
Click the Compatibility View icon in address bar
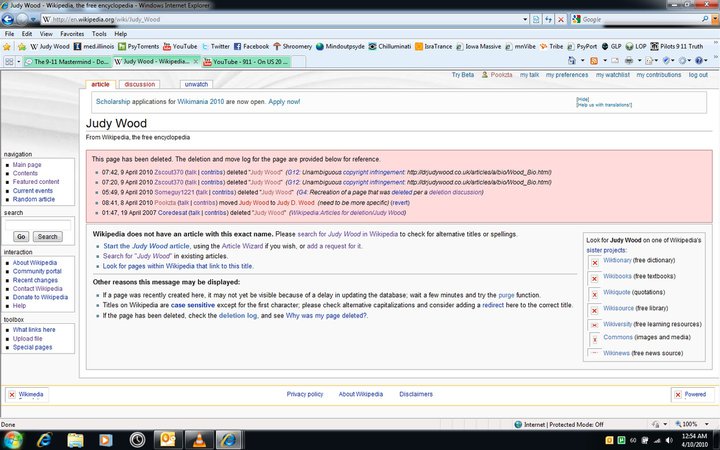[536, 19]
